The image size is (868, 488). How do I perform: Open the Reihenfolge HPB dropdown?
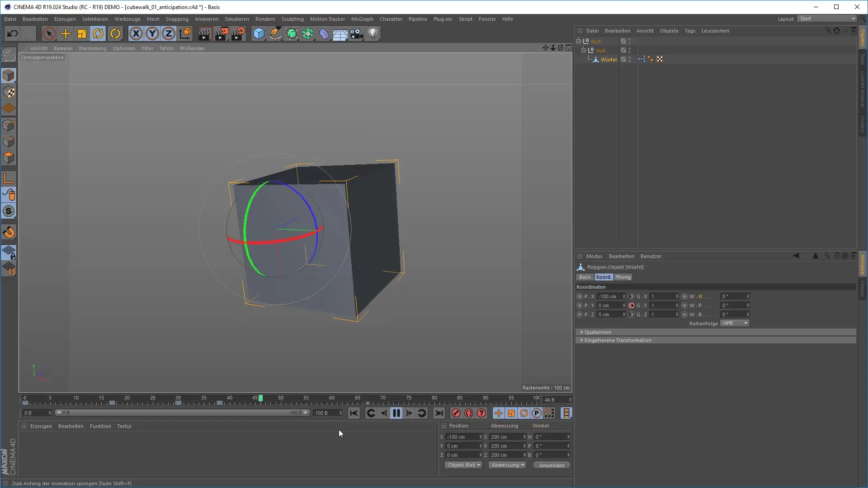[735, 324]
